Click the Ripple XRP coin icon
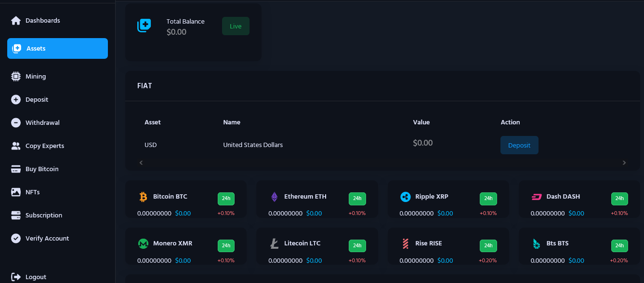The width and height of the screenshot is (644, 283). pyautogui.click(x=405, y=197)
